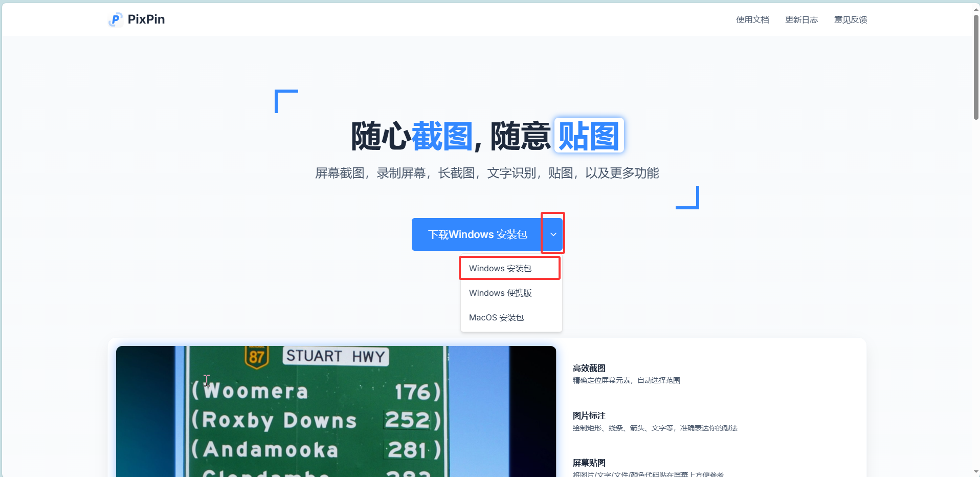
Task: Open 使用文档 from the top navigation
Action: [x=752, y=19]
